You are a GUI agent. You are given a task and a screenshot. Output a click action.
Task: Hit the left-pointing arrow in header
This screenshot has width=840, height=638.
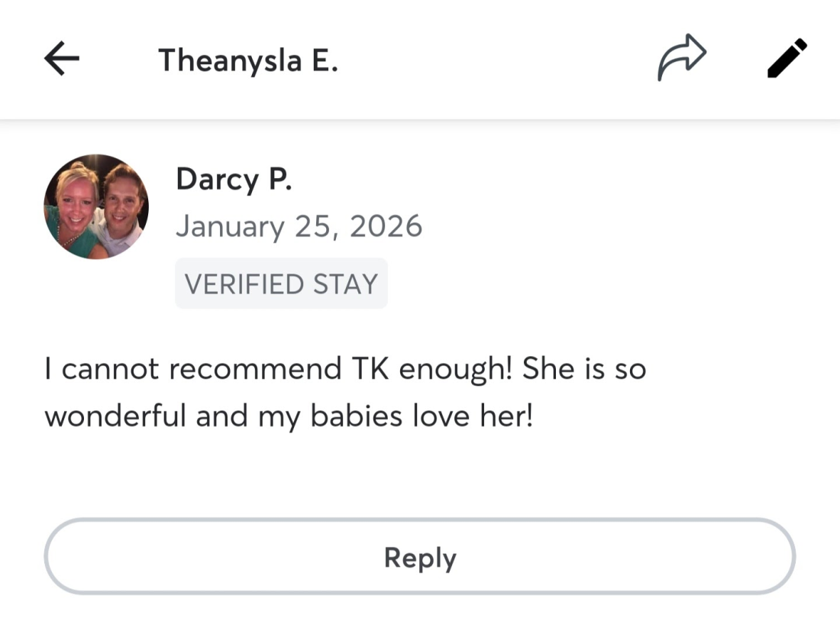[x=62, y=59]
